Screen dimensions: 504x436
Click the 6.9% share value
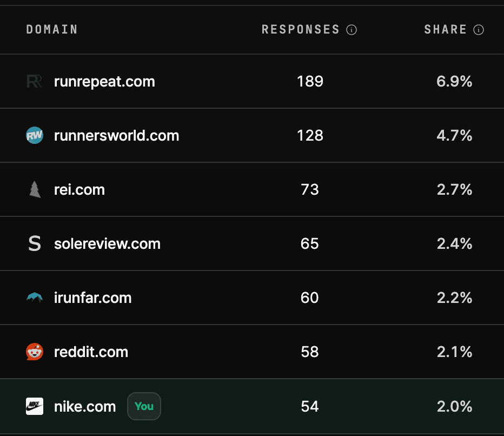click(x=454, y=81)
